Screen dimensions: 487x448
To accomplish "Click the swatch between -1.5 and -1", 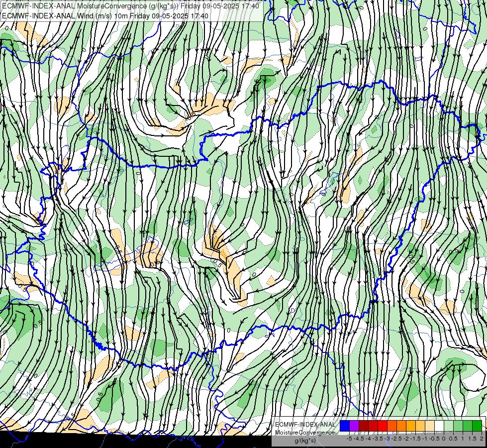I will (x=420, y=426).
